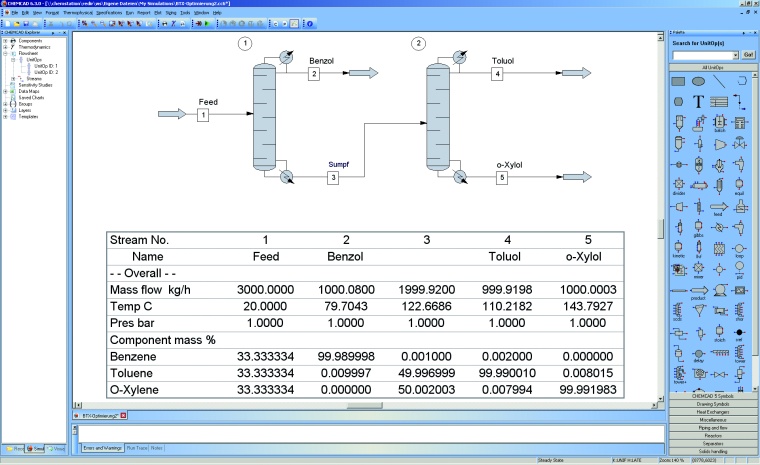
Task: Close the BTX-Optimierung2 document tab
Action: pos(123,416)
